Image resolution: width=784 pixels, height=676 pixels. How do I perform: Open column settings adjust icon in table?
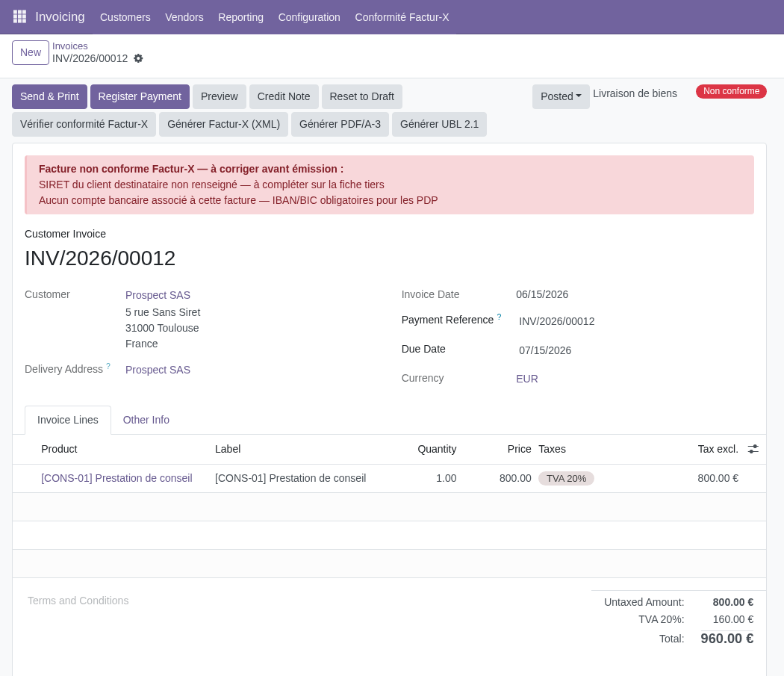(753, 450)
